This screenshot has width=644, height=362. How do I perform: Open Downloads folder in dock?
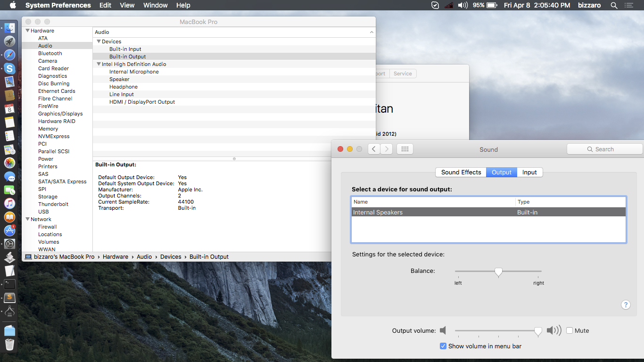(x=9, y=330)
